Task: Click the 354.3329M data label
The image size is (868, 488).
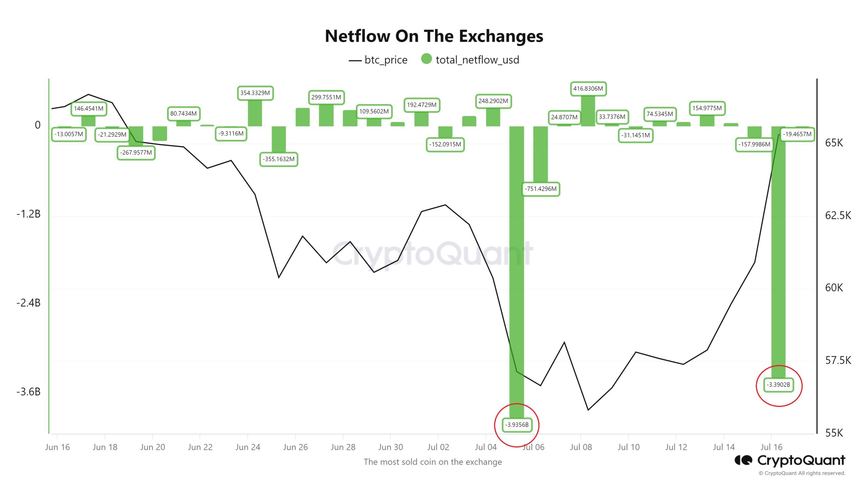Action: [255, 93]
